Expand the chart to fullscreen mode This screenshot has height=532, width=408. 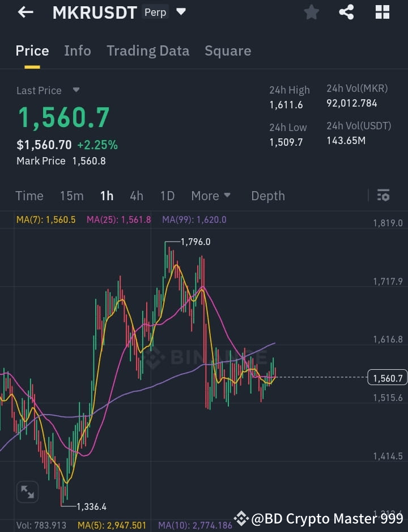27,492
